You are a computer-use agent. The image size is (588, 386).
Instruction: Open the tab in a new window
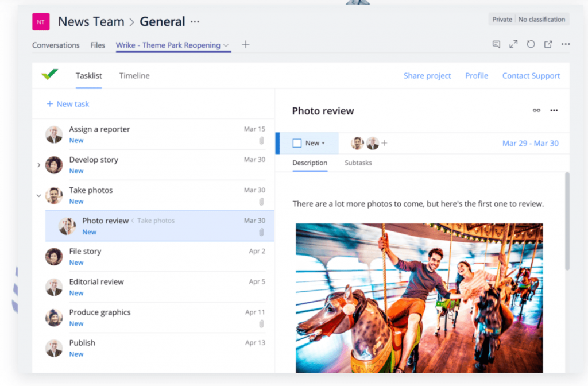click(548, 44)
